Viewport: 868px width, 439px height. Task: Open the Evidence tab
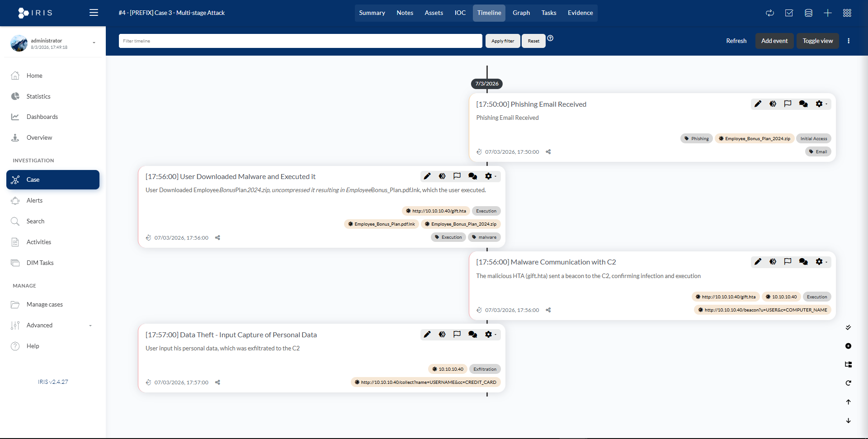580,13
